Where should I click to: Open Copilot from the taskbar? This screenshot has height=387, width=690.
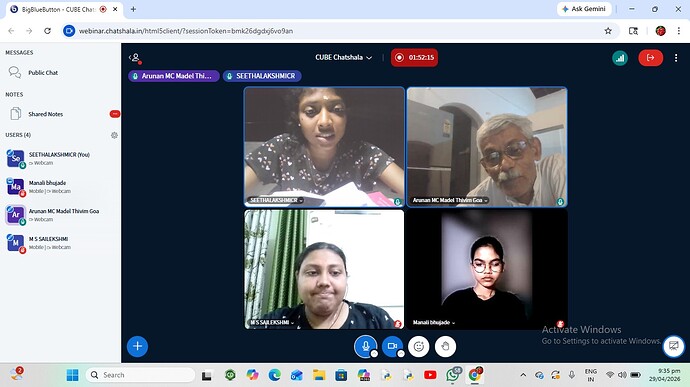[x=252, y=375]
